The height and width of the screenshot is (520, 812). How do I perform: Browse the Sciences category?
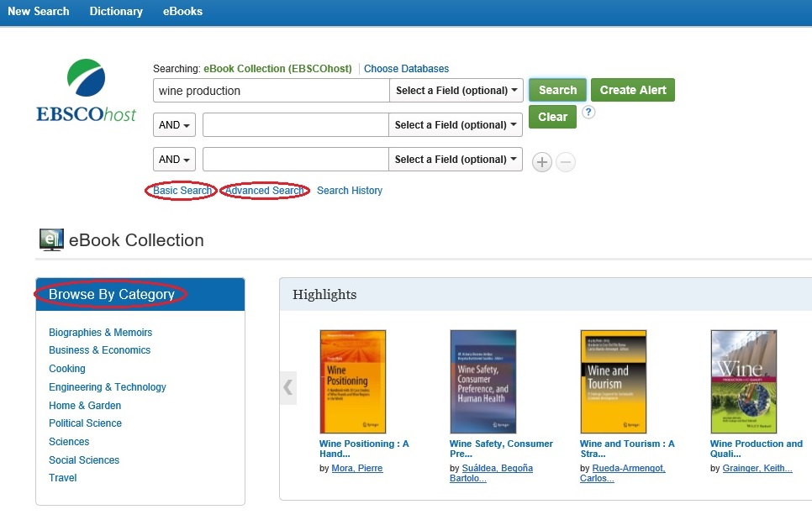[x=69, y=442]
